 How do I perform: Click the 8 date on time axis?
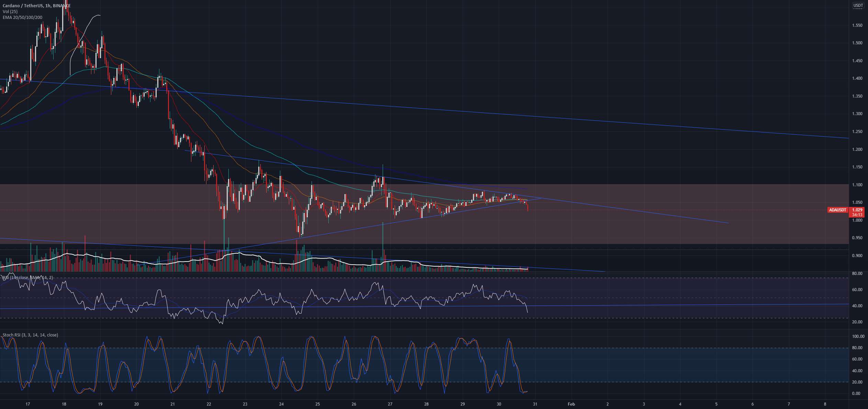(825, 404)
